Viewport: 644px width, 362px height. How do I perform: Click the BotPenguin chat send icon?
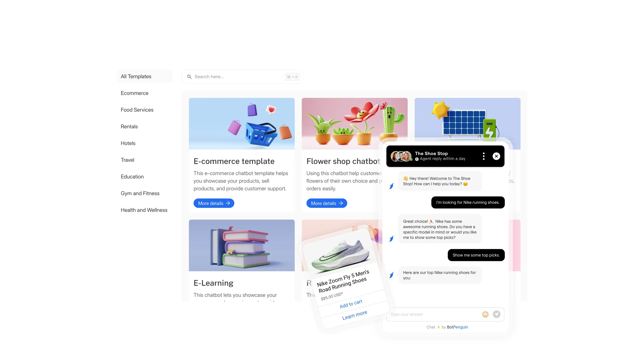pos(497,314)
